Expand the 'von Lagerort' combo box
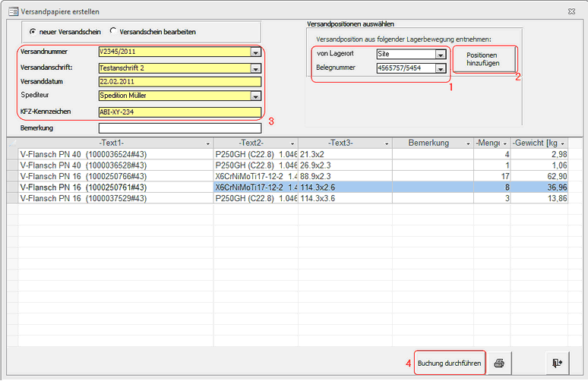This screenshot has width=588, height=381. 440,55
